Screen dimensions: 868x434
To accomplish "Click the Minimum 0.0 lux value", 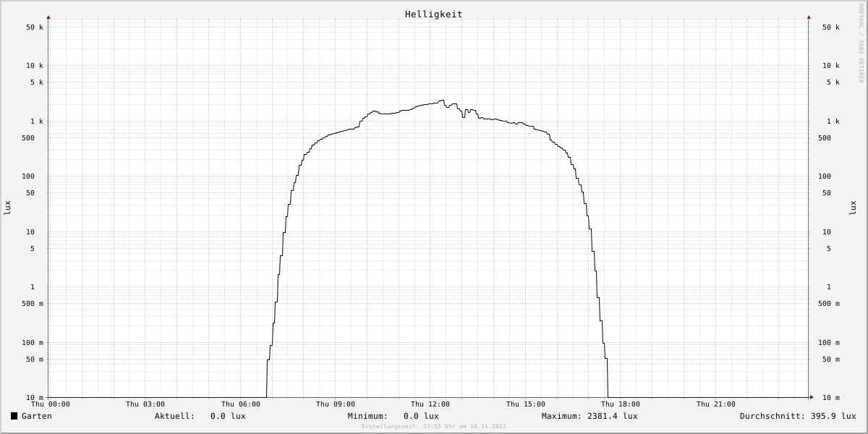I will coord(421,416).
